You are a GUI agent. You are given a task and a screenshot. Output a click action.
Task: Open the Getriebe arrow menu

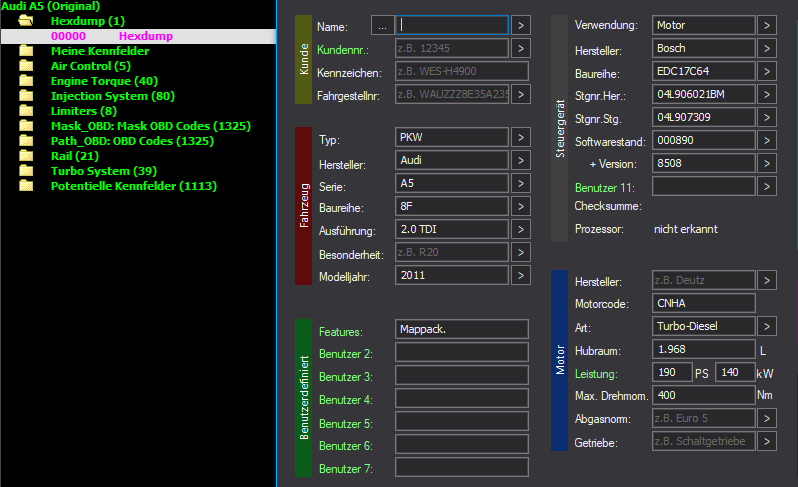pos(767,441)
